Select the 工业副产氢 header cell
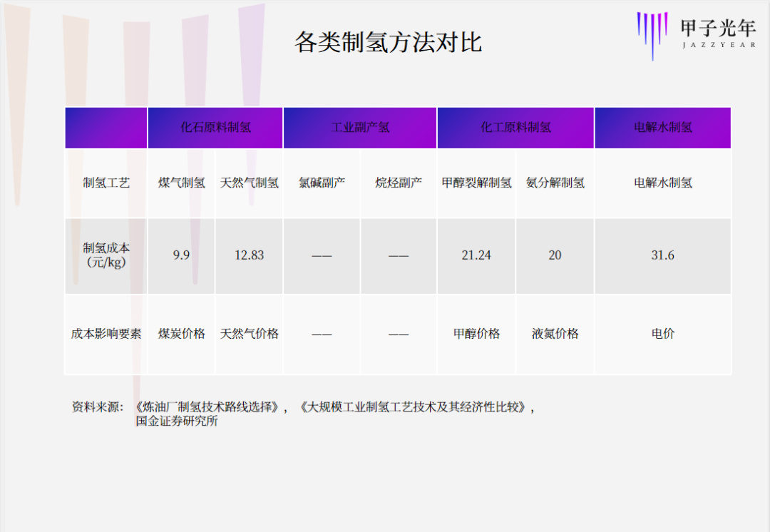This screenshot has width=770, height=532. point(360,128)
